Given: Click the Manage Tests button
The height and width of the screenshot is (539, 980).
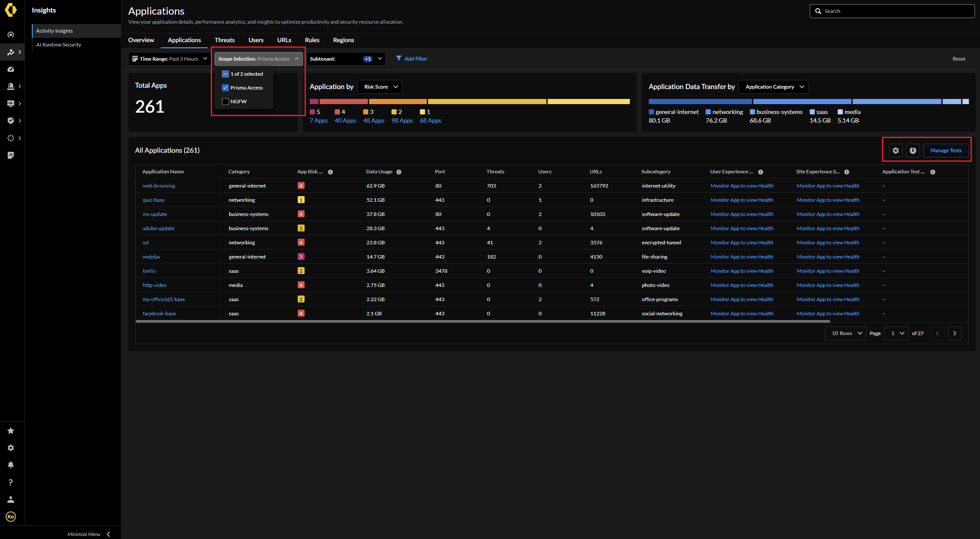Looking at the screenshot, I should pos(946,151).
